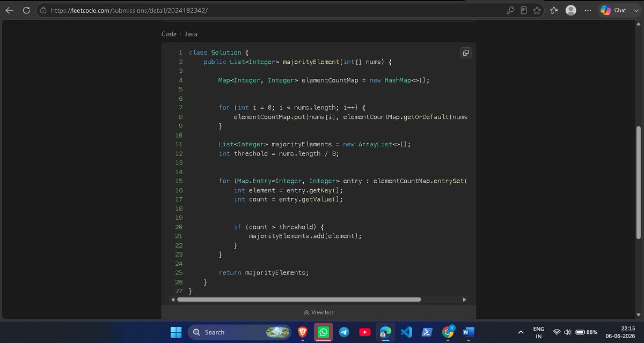Open the volume speaker tray icon
The height and width of the screenshot is (343, 644).
coord(567,332)
